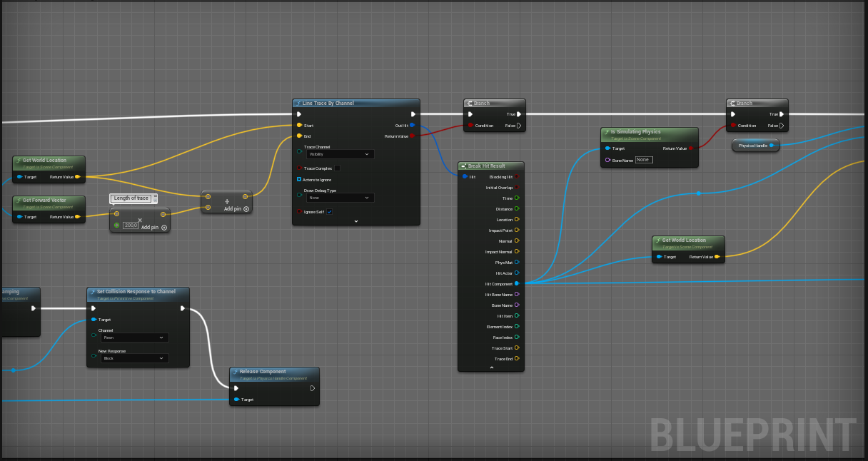Select the Release Component node title
868x461 pixels.
[x=262, y=371]
